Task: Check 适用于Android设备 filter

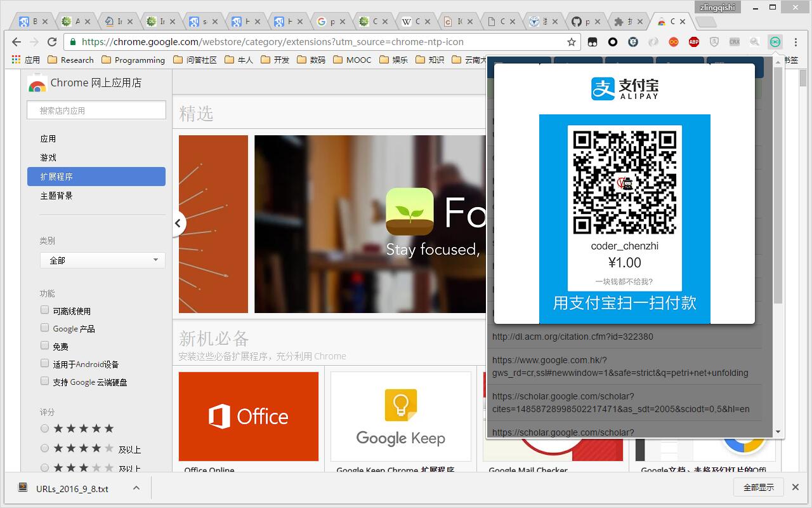Action: (44, 363)
